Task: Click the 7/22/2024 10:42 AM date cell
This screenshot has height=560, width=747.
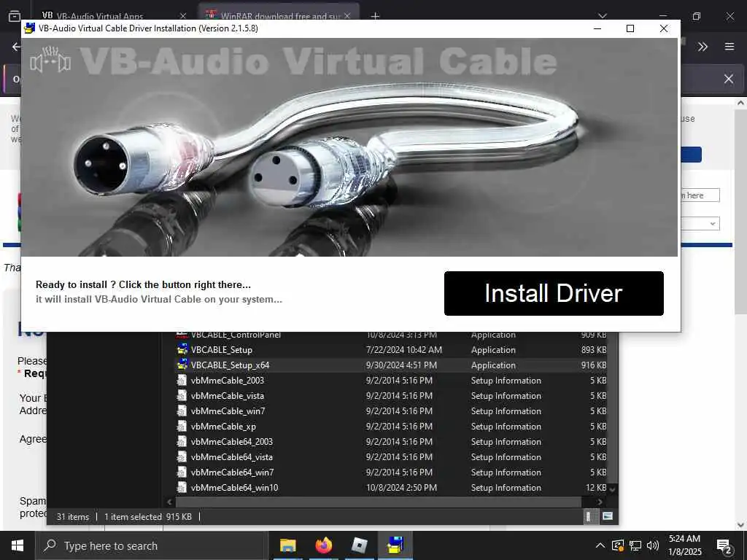Action: [x=404, y=350]
